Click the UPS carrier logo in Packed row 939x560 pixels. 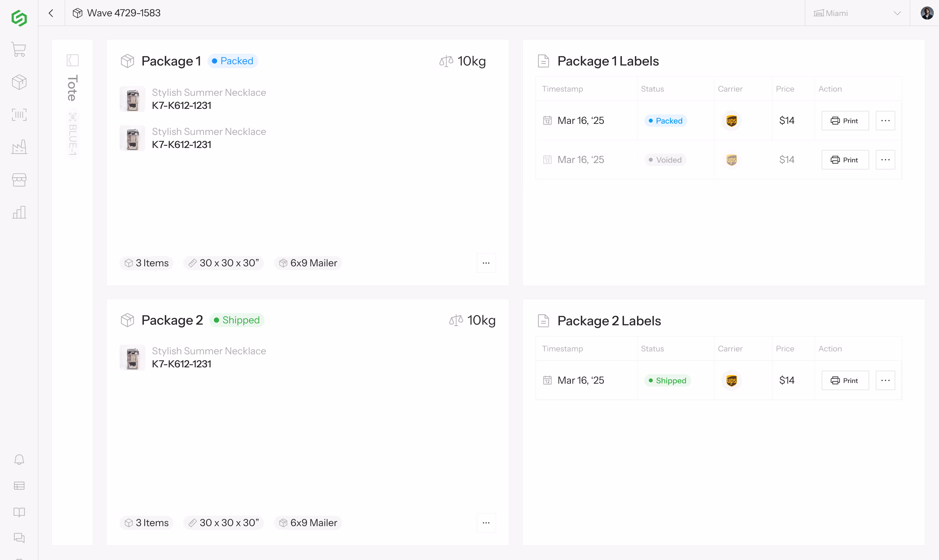[x=731, y=121]
